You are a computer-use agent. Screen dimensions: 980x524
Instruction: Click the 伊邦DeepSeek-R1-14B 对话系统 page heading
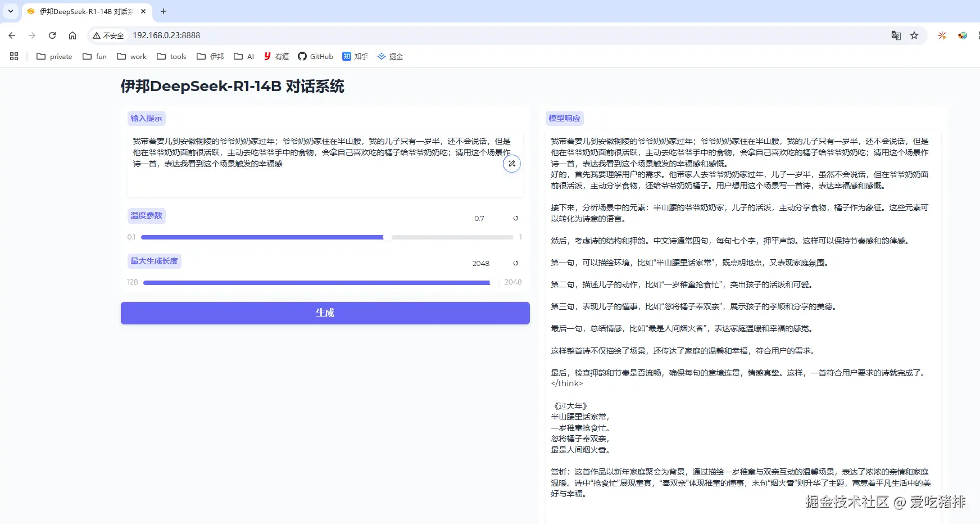[232, 86]
